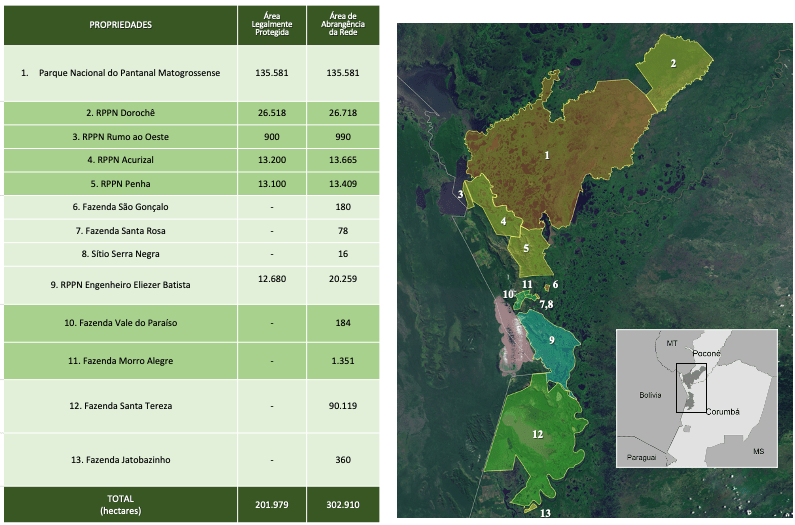Click the Área de Abrangência da Rede header

(343, 25)
